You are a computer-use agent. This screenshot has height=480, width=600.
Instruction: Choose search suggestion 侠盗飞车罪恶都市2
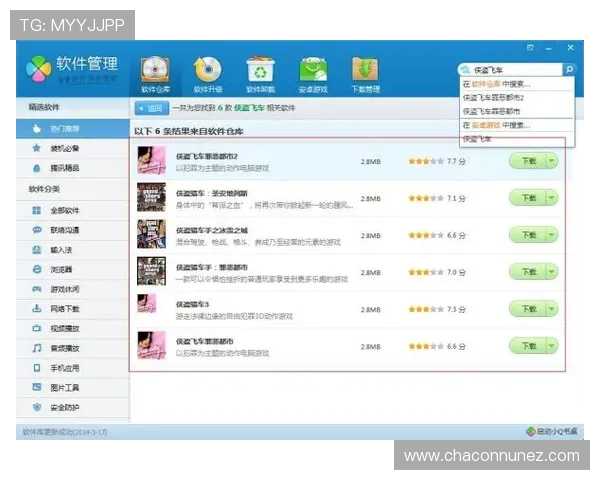point(517,98)
